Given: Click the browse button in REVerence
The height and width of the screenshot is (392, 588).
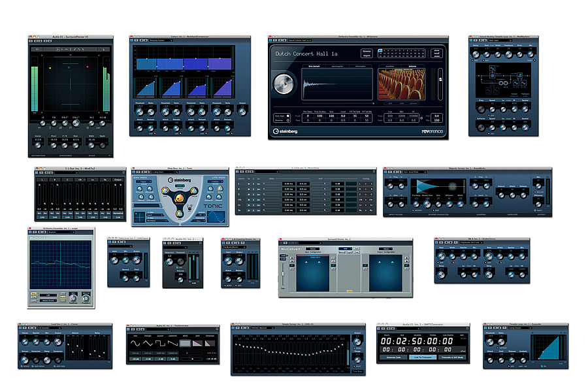Looking at the screenshot, I should tap(367, 51).
